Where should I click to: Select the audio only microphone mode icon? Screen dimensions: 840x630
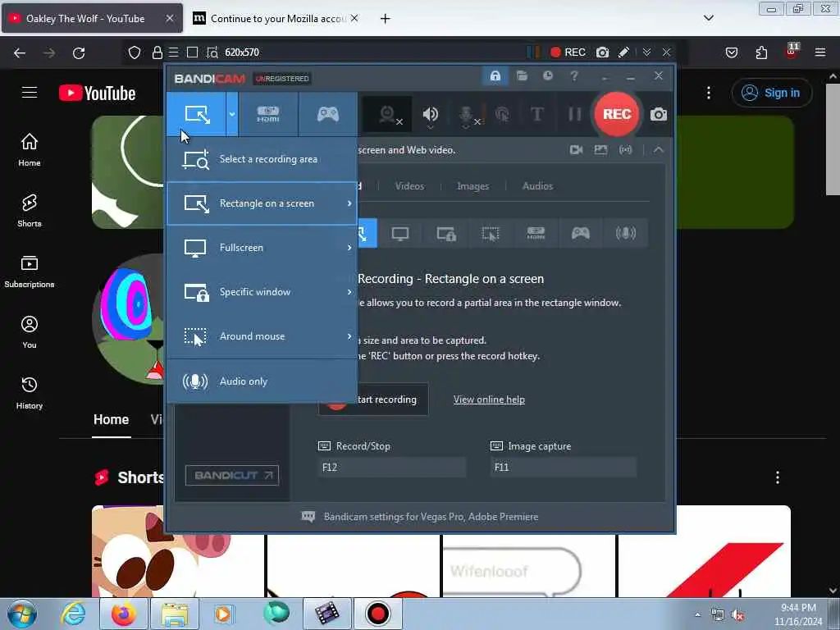(626, 233)
